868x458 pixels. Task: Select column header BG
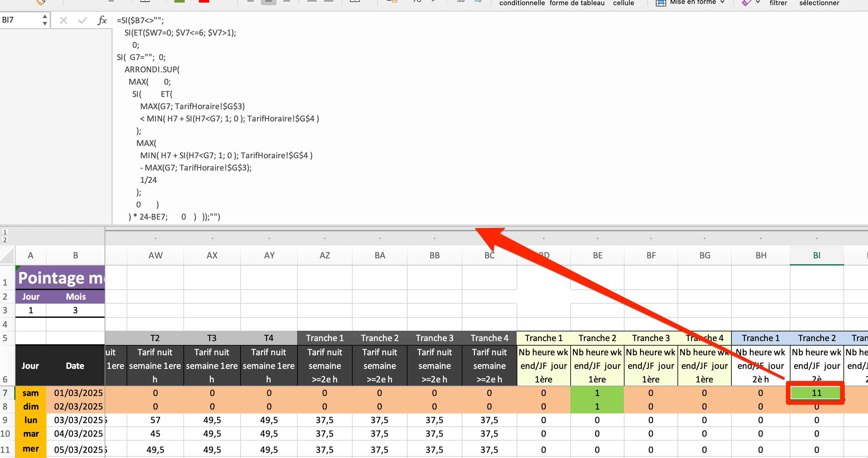[x=705, y=255]
